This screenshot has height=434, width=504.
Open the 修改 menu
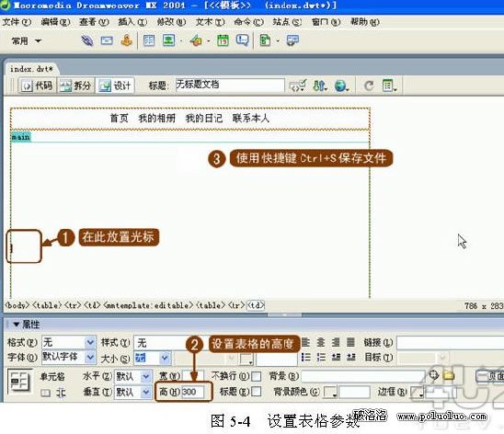tap(171, 22)
